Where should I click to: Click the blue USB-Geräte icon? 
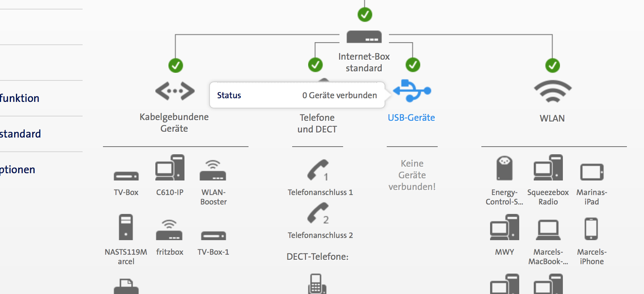pyautogui.click(x=412, y=91)
